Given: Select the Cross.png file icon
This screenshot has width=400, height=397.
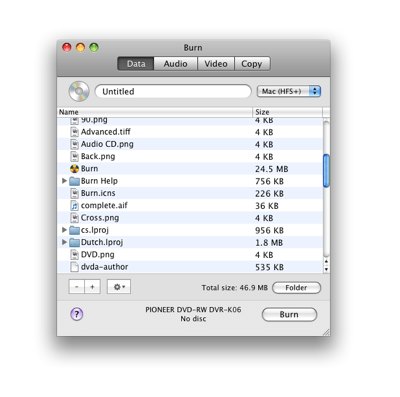Looking at the screenshot, I should tap(75, 218).
